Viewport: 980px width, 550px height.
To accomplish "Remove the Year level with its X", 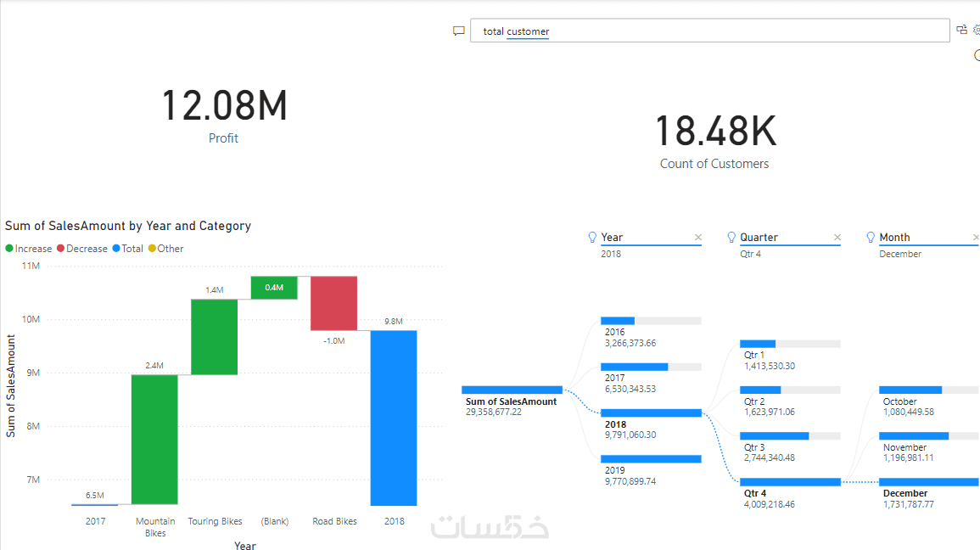I will click(x=698, y=238).
